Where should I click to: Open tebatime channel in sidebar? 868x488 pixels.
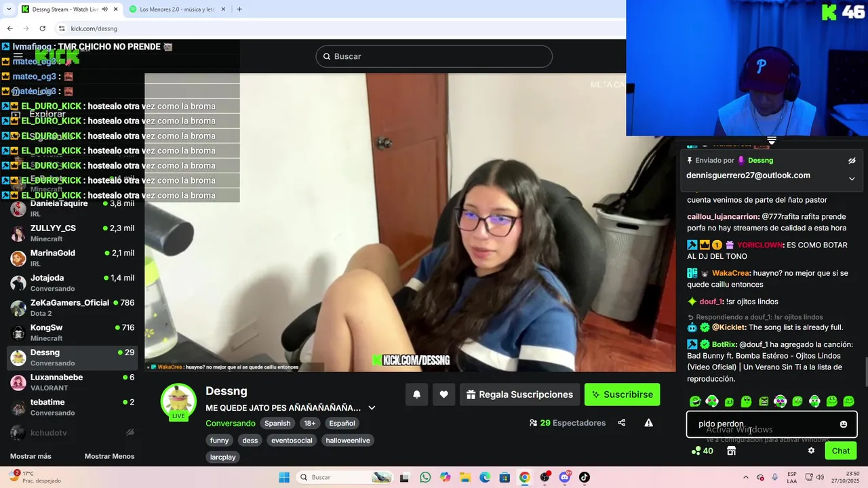[72, 407]
